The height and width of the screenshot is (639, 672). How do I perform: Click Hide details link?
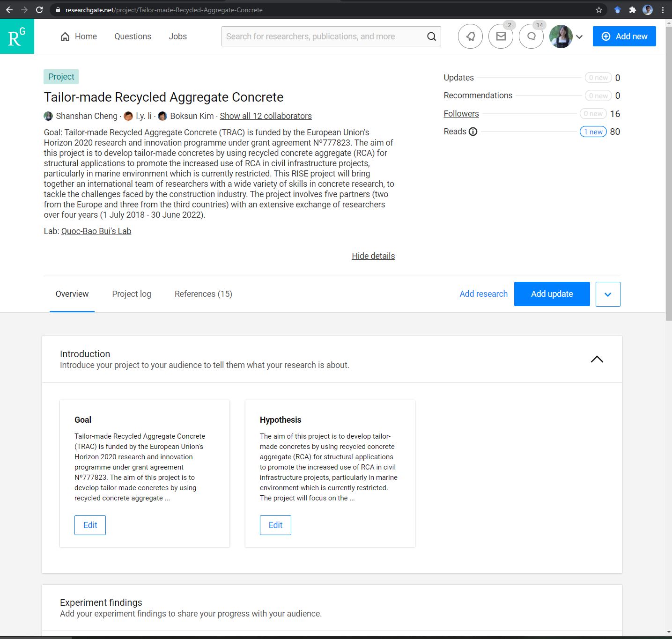click(373, 256)
